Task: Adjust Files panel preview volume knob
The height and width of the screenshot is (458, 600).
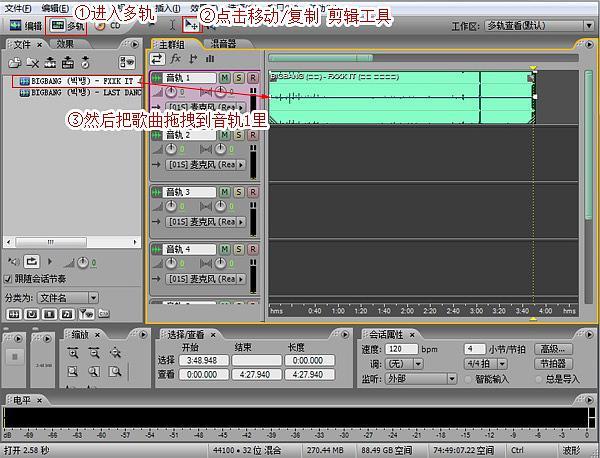Action: pos(83,262)
